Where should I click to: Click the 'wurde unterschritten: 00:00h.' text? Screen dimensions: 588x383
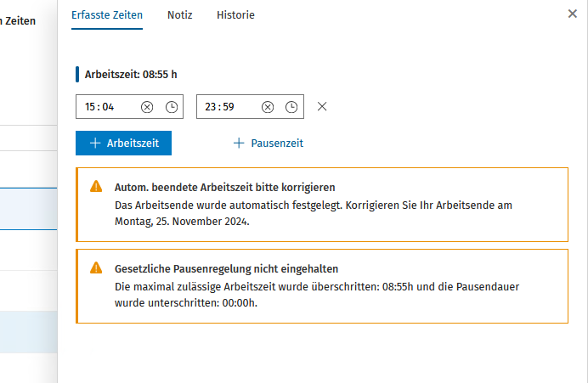point(186,303)
